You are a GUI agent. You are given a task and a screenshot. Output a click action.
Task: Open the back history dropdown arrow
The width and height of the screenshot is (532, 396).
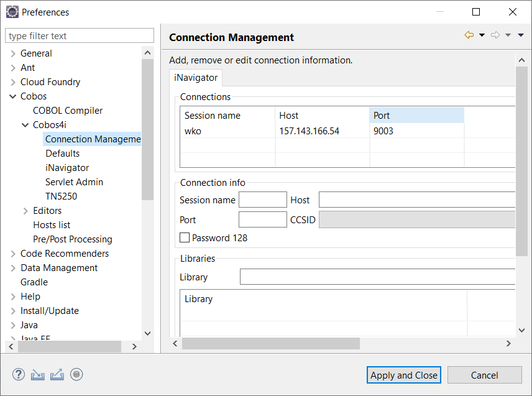tap(482, 35)
